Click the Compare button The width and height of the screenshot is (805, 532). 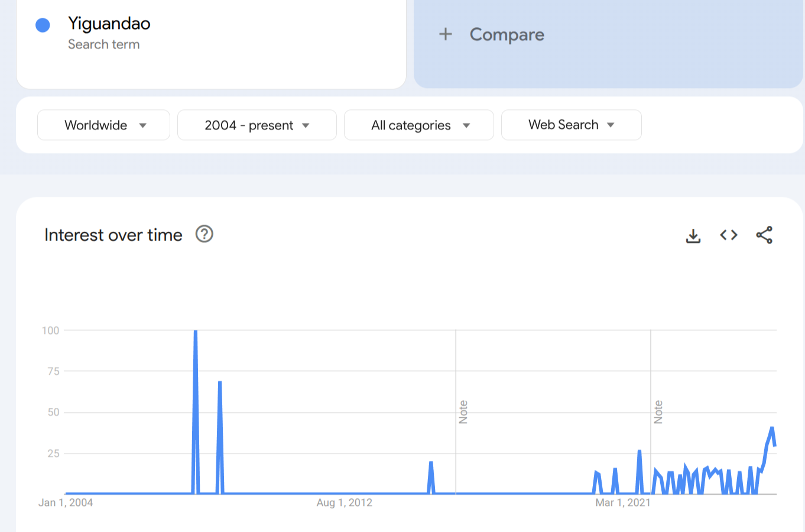[x=507, y=34]
